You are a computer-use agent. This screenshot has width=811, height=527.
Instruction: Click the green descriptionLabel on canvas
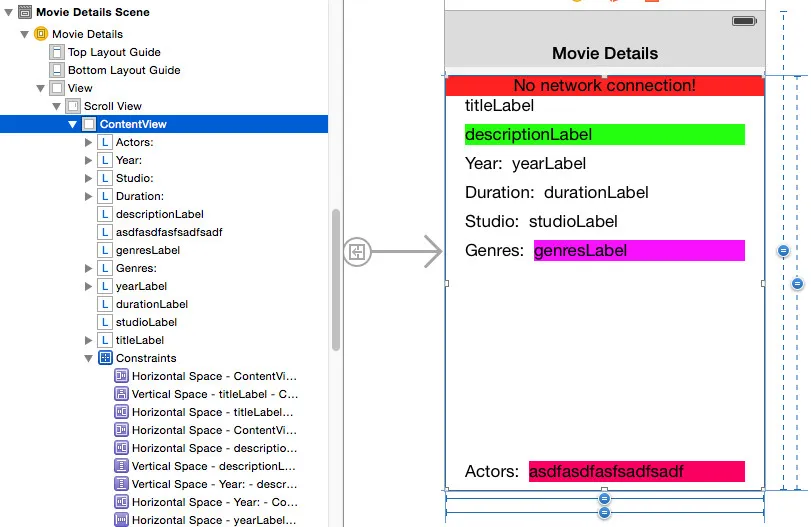pos(605,134)
